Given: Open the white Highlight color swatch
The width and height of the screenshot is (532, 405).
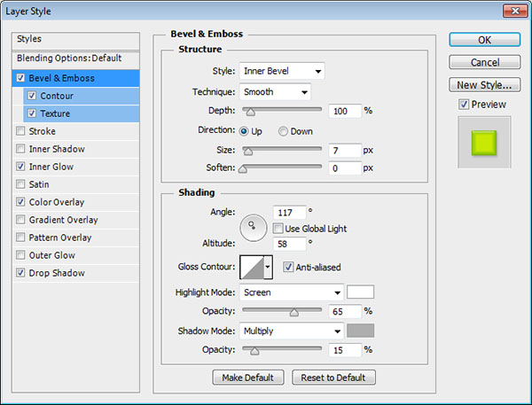Looking at the screenshot, I should (360, 292).
